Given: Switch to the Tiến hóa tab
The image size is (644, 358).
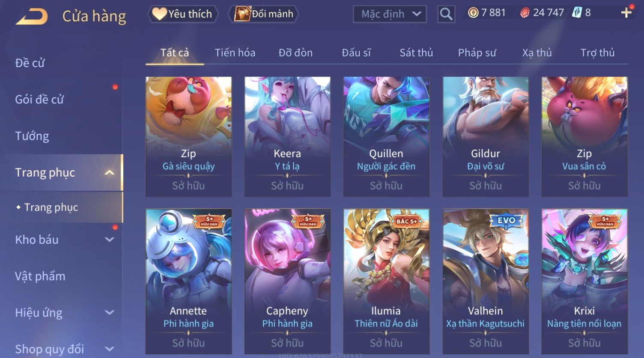Looking at the screenshot, I should pos(235,53).
